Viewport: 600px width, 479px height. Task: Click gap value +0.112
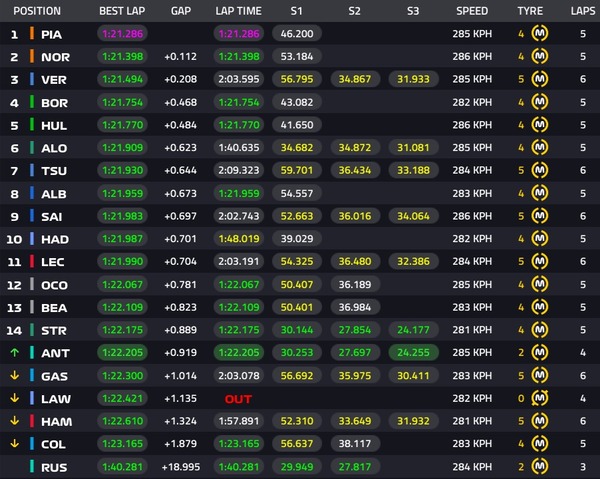point(181,57)
